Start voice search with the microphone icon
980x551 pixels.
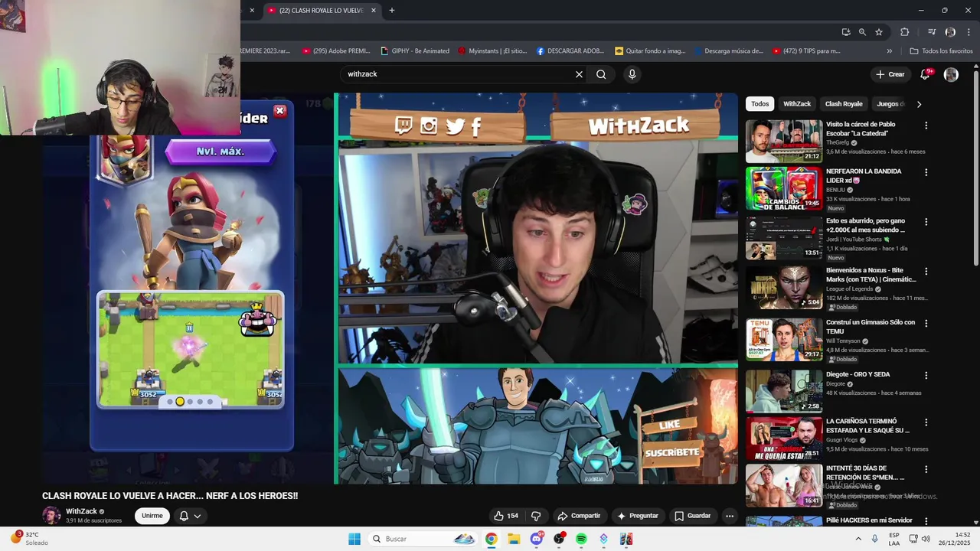632,74
